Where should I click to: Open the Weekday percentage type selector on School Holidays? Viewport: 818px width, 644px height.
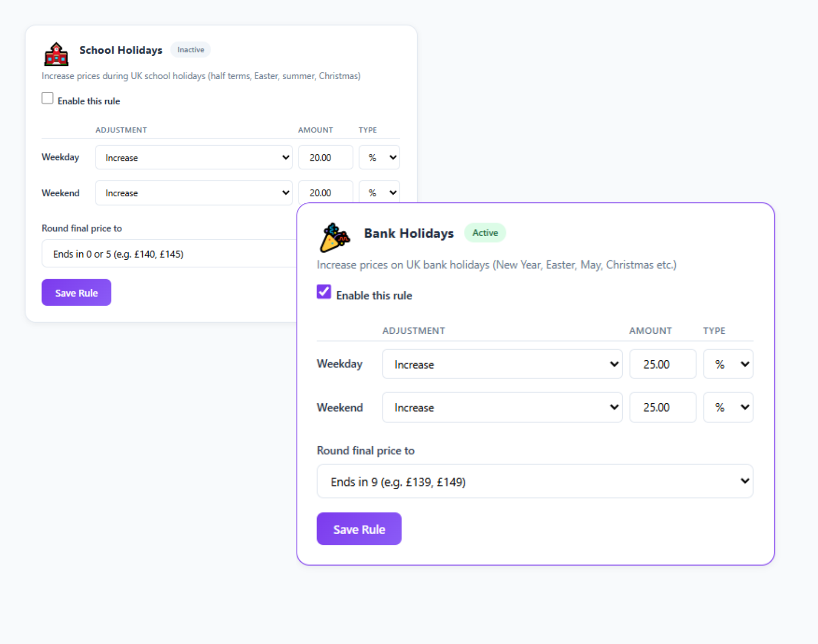379,157
